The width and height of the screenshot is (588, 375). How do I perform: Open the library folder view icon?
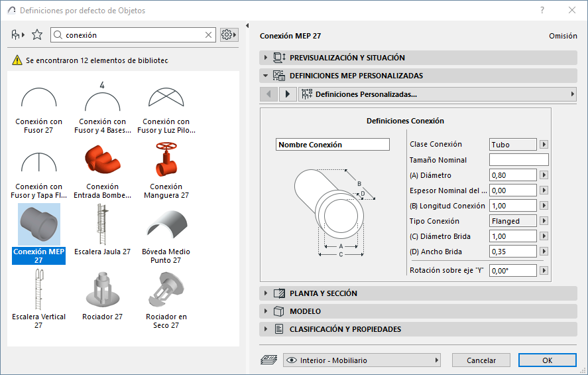17,35
